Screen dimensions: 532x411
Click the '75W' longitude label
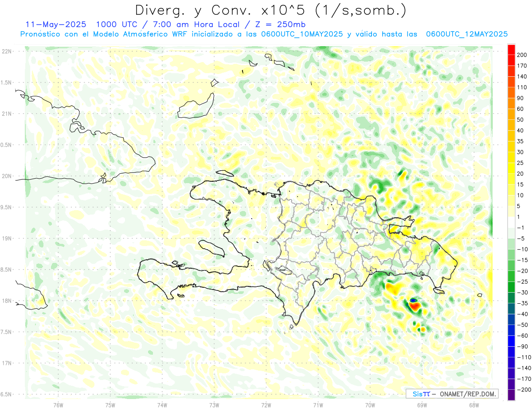pyautogui.click(x=110, y=404)
